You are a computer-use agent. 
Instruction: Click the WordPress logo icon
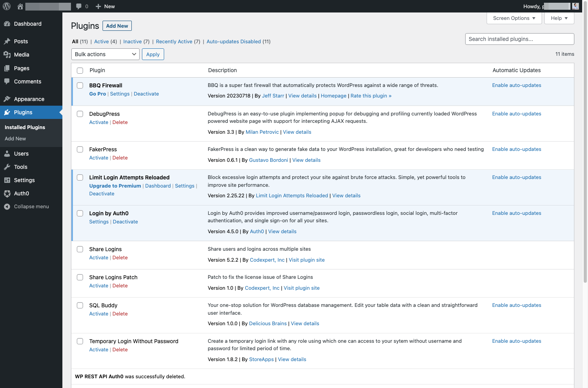click(x=7, y=6)
